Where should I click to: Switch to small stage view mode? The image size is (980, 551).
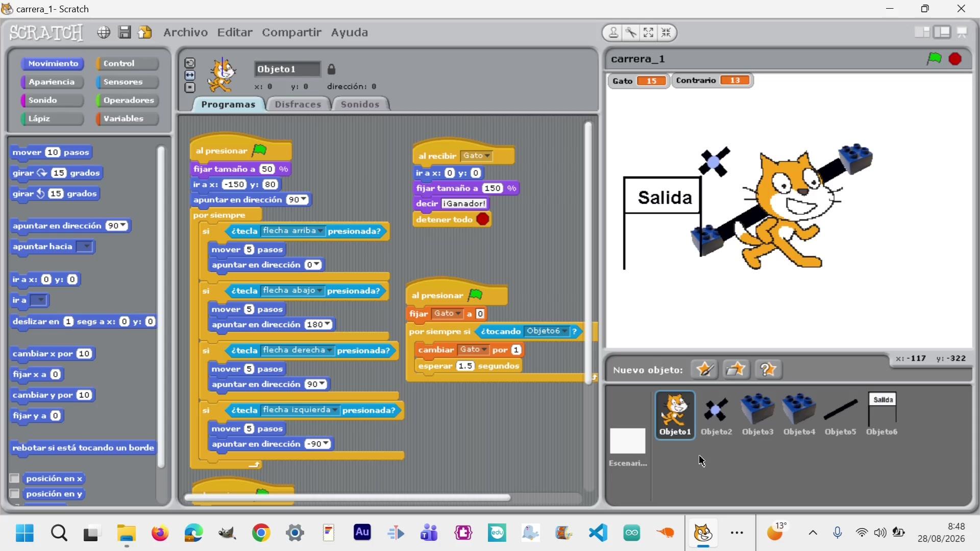coord(922,32)
